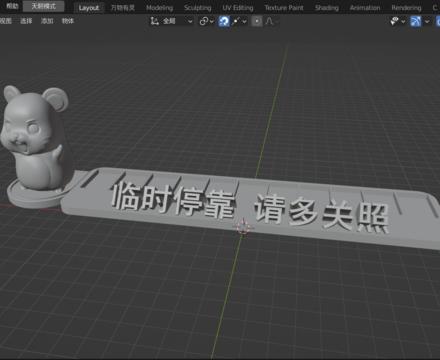This screenshot has height=360, width=440.
Task: Switch to the Sculpting workspace tab
Action: pyautogui.click(x=197, y=8)
